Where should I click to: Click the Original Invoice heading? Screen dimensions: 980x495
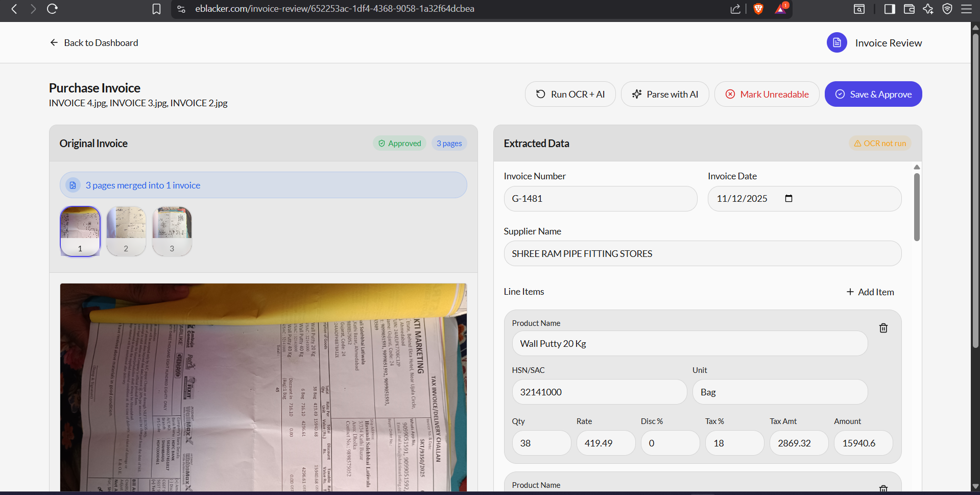coord(93,144)
